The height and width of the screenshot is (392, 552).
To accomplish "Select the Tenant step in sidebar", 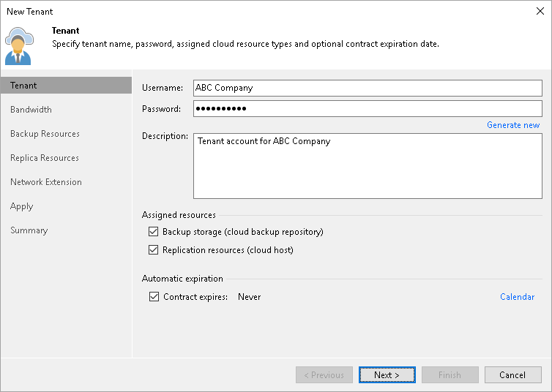I will pyautogui.click(x=23, y=86).
